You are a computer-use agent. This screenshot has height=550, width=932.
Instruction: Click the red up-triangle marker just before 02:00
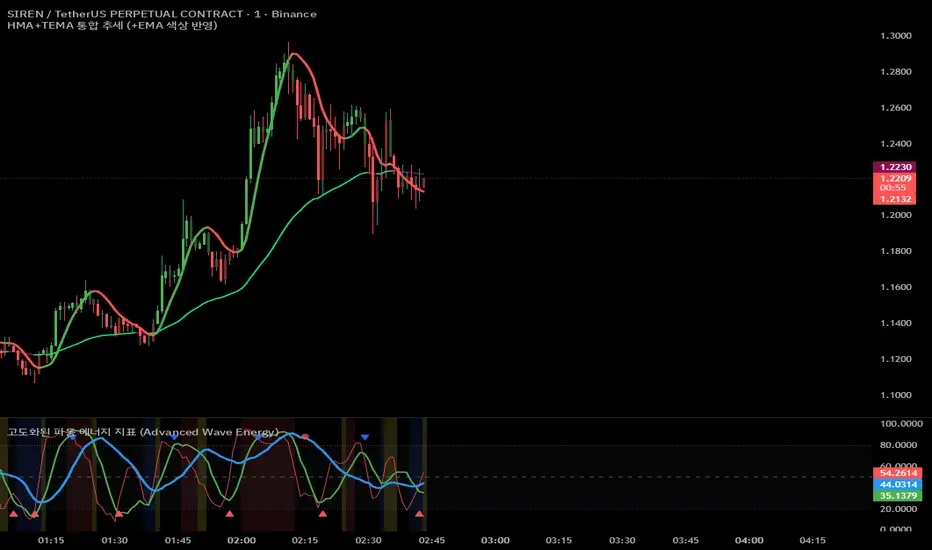point(229,513)
